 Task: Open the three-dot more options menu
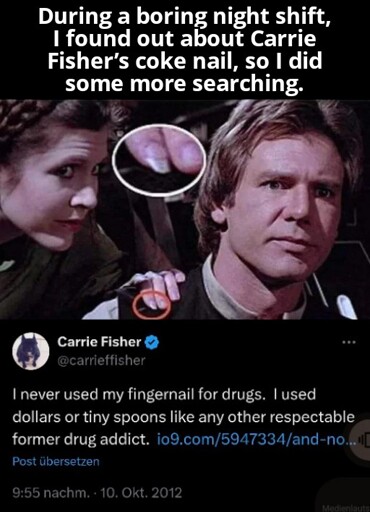coord(349,342)
